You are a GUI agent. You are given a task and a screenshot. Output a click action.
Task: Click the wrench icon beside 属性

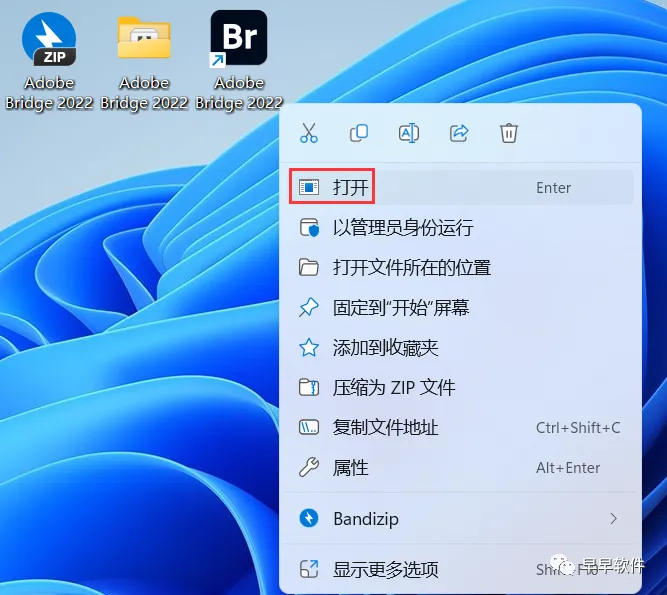[x=309, y=467]
